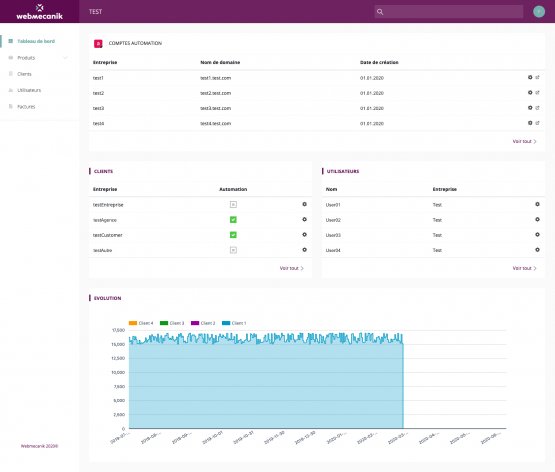The height and width of the screenshot is (472, 555).
Task: Click Voir tout under Utilisateurs panel
Action: tap(524, 268)
